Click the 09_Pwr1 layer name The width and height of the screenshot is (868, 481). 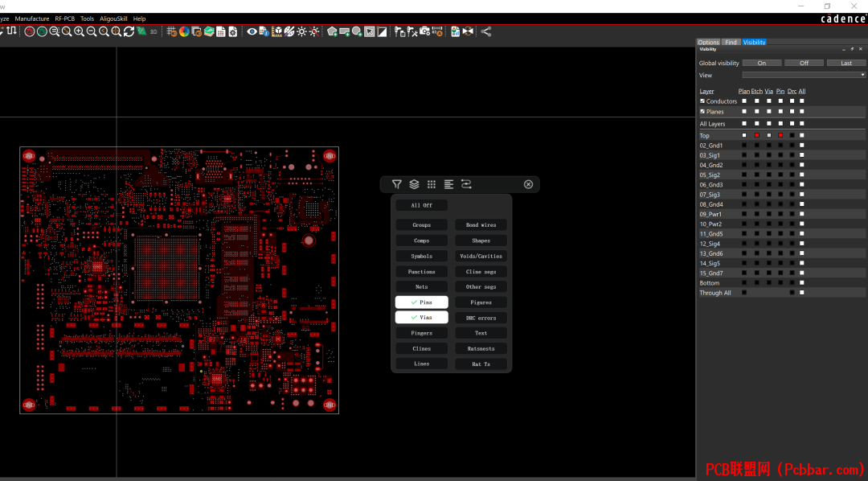710,214
